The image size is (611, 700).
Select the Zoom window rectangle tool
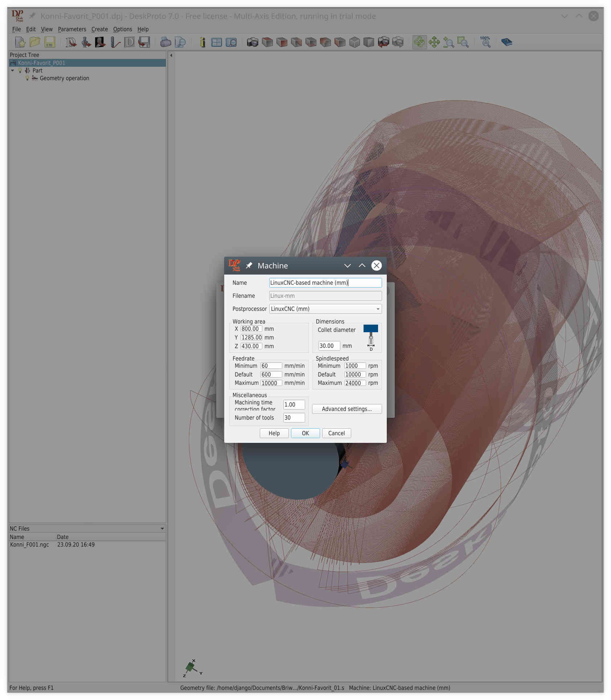coord(463,42)
